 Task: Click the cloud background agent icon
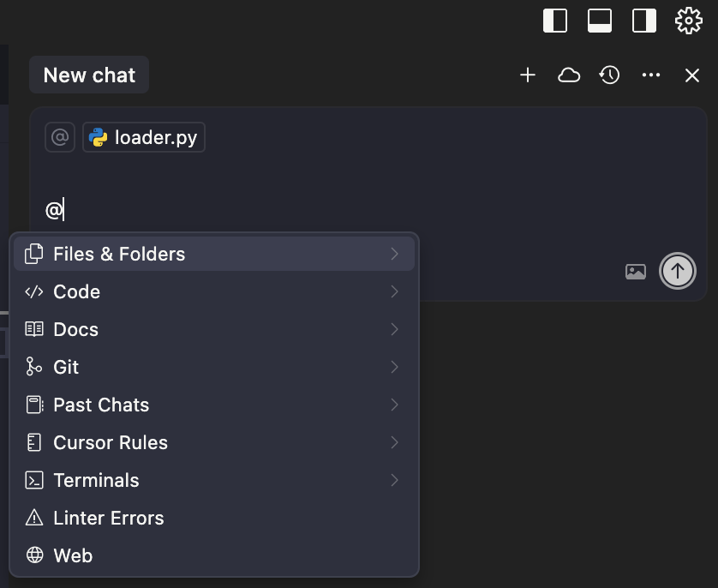[569, 75]
